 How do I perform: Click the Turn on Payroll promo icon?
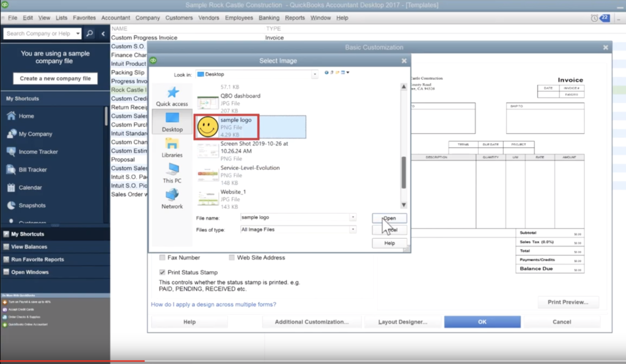pyautogui.click(x=5, y=302)
